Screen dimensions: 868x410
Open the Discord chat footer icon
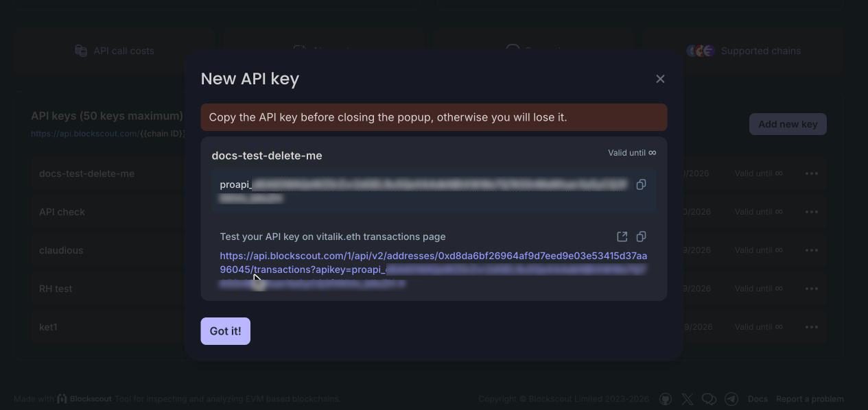tap(709, 399)
